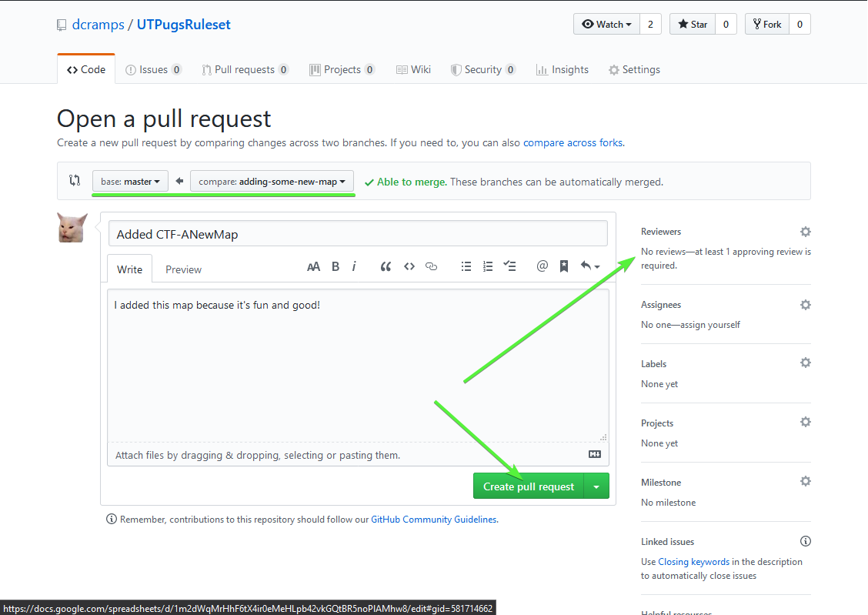Click the Linked issues info icon
The width and height of the screenshot is (868, 615).
click(806, 541)
